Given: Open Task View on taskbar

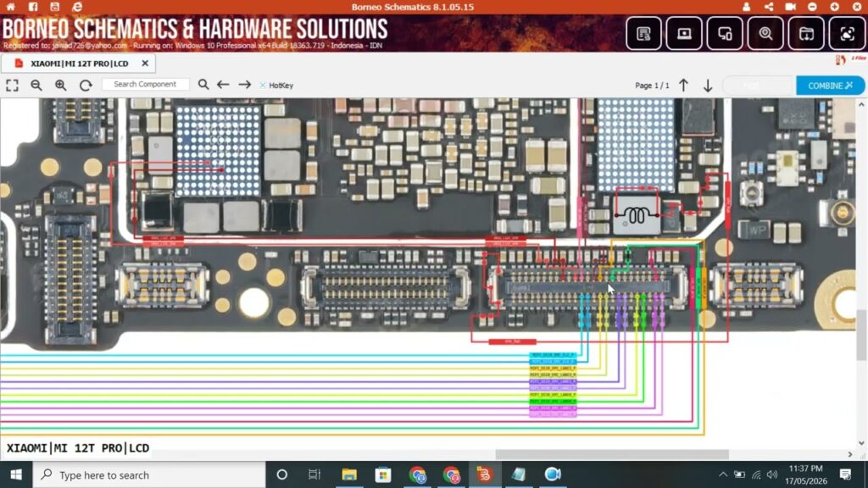Looking at the screenshot, I should point(314,474).
